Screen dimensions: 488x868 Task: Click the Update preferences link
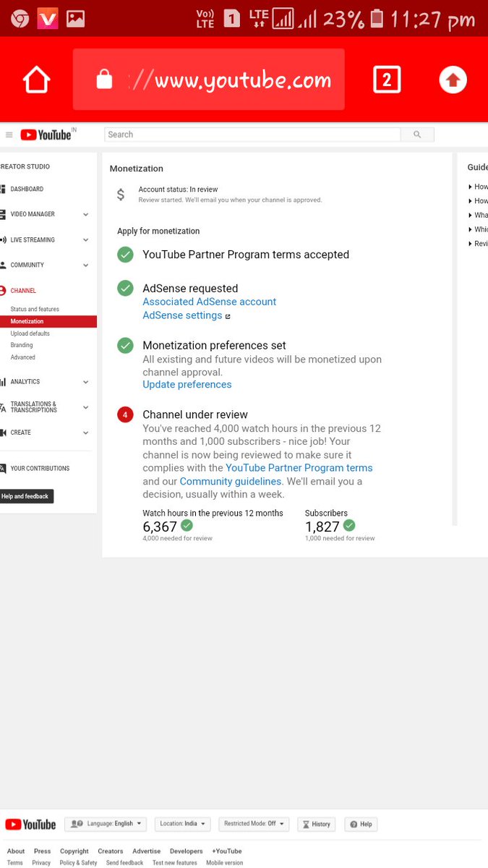[187, 384]
